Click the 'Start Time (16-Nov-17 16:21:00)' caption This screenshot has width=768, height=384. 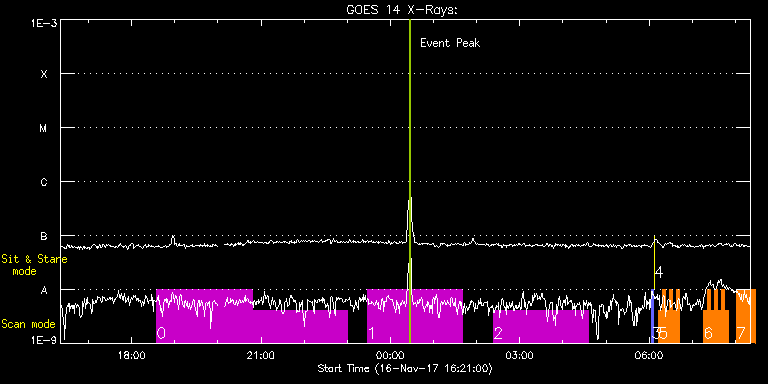click(405, 368)
